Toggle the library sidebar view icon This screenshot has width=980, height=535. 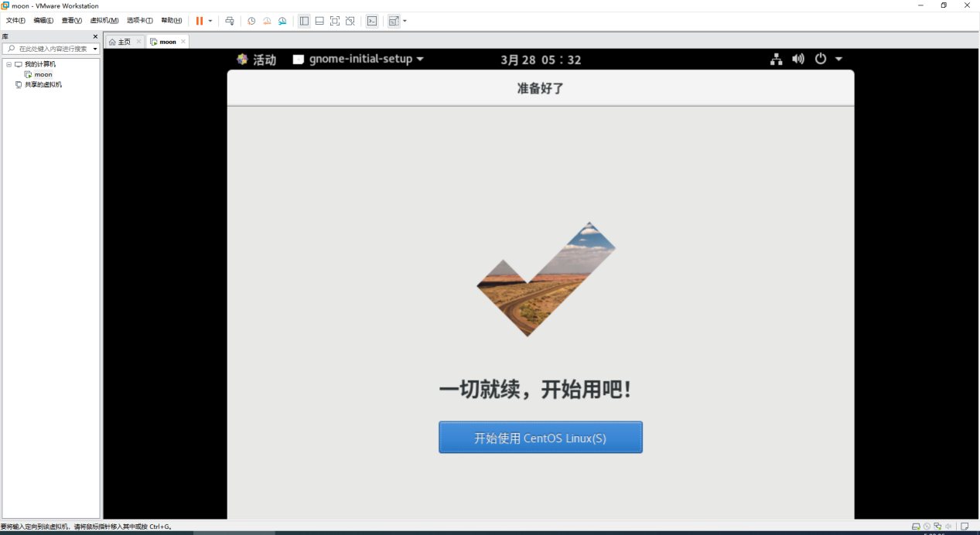tap(304, 21)
